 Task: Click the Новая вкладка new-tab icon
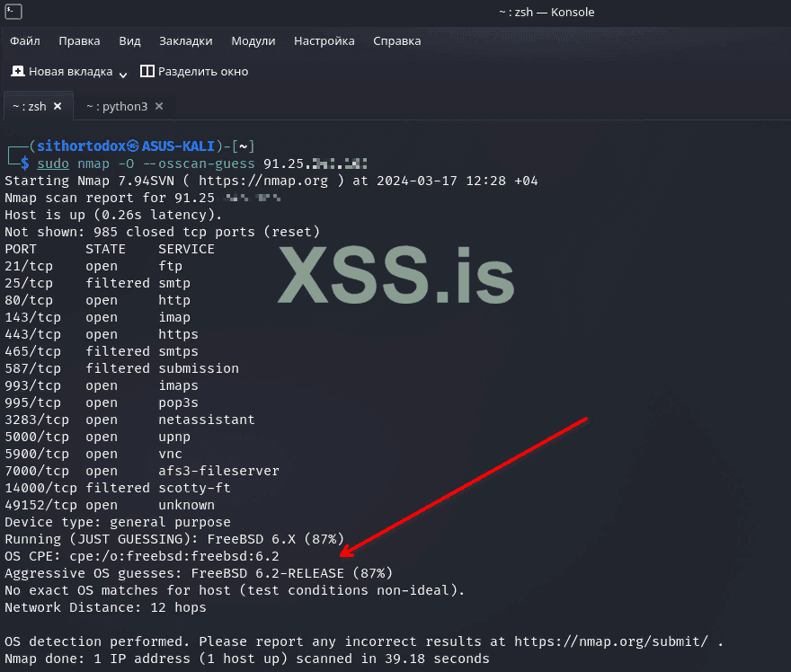pyautogui.click(x=18, y=71)
